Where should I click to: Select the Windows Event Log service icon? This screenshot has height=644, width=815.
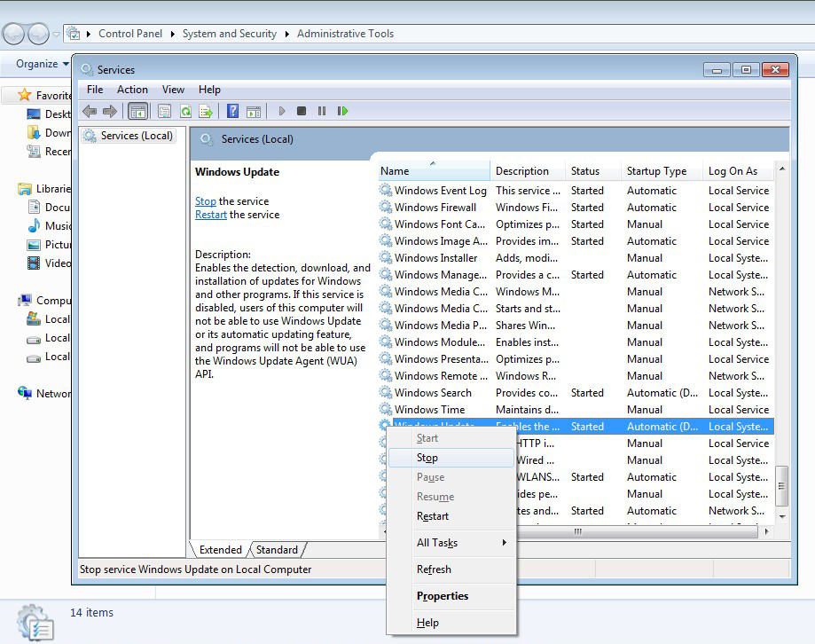click(x=385, y=190)
